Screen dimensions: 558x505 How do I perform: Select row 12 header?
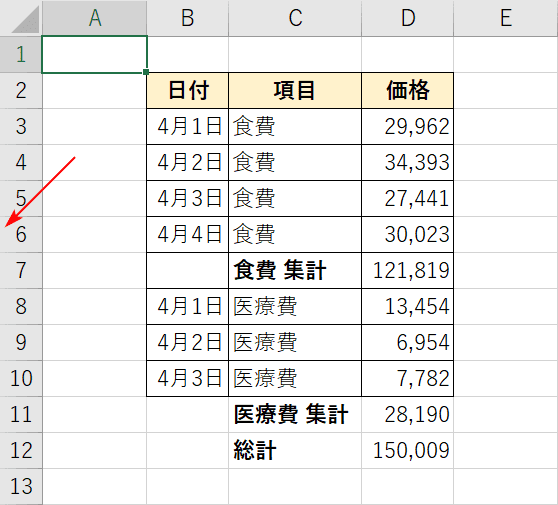21,451
